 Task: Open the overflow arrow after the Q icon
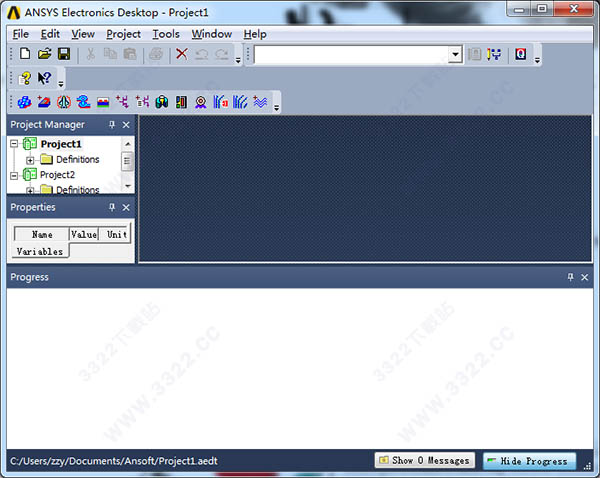537,60
